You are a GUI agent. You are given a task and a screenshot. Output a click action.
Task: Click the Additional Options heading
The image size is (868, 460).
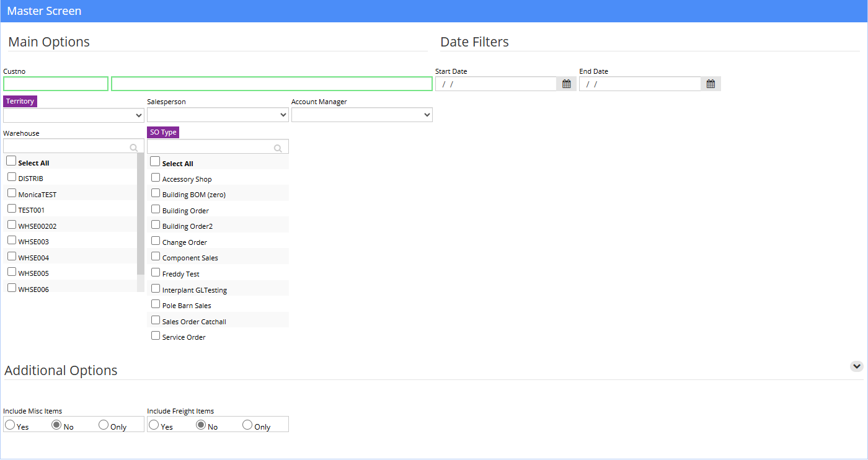pos(61,371)
